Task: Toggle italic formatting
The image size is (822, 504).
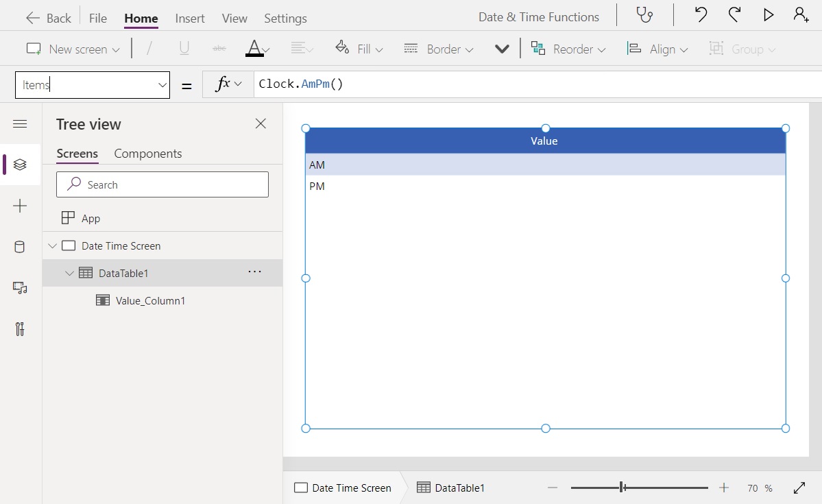Action: pyautogui.click(x=148, y=48)
